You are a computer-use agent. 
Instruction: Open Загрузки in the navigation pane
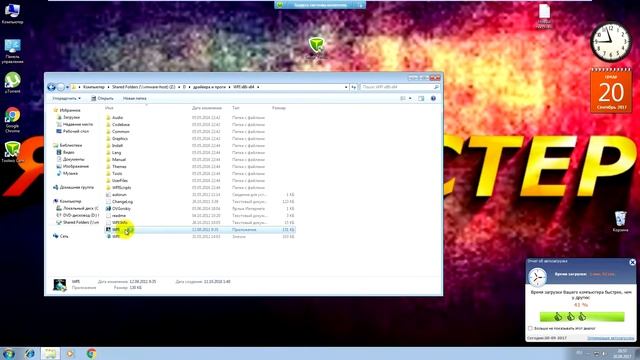71,117
